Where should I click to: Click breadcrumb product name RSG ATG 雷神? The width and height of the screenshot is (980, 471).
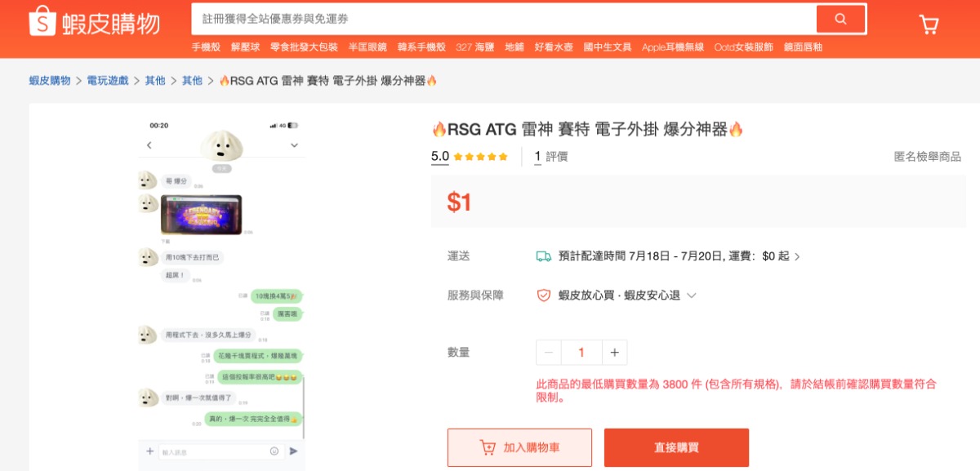(329, 80)
